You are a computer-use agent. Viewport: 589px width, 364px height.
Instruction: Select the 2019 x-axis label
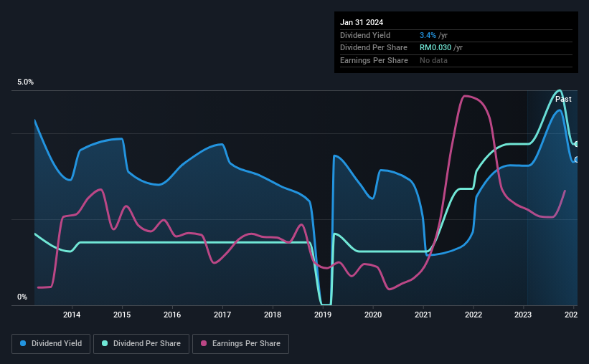(323, 315)
